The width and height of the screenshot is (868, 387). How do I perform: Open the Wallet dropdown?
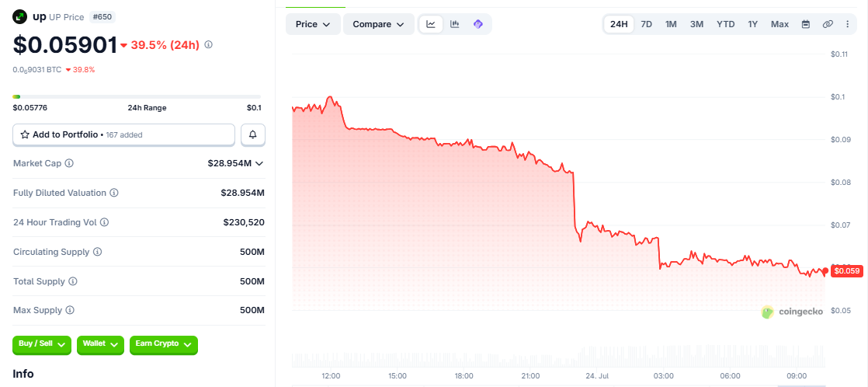(x=100, y=344)
